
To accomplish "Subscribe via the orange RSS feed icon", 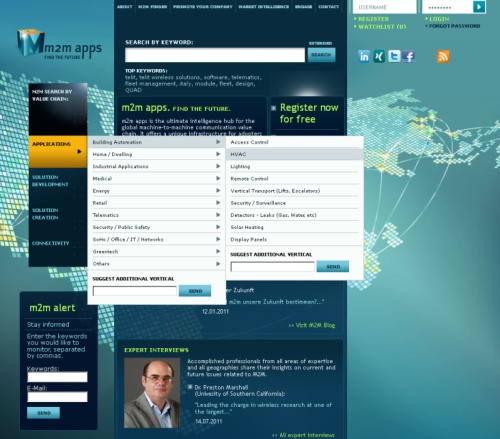I will click(443, 56).
